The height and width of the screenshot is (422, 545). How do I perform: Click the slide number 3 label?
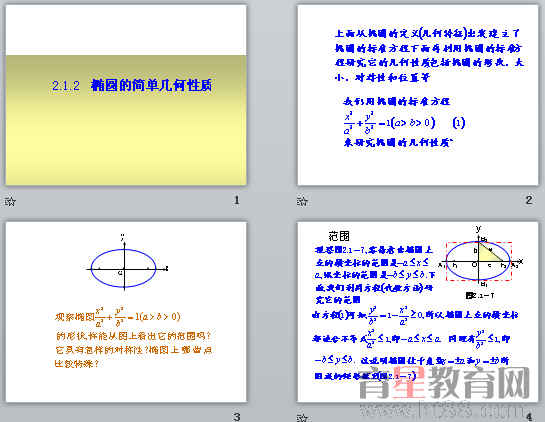(x=237, y=416)
